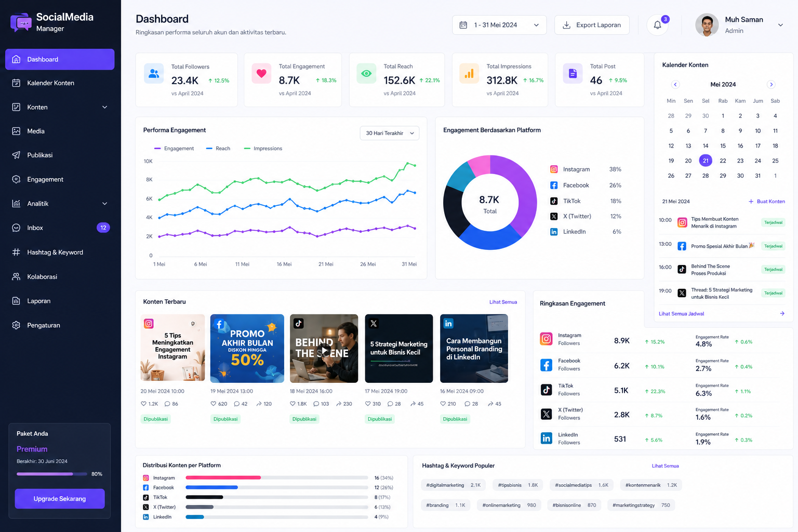Click Facebook icon in platform legend

click(554, 185)
